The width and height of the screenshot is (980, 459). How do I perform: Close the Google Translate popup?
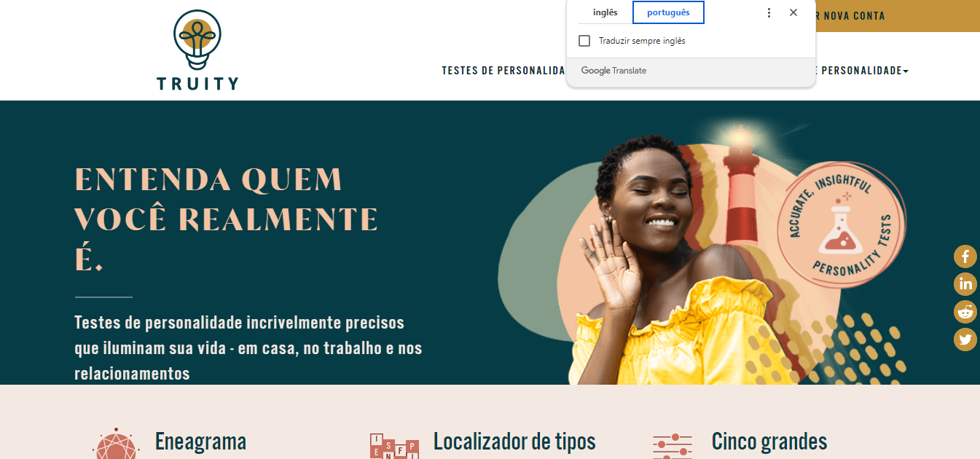click(x=793, y=12)
